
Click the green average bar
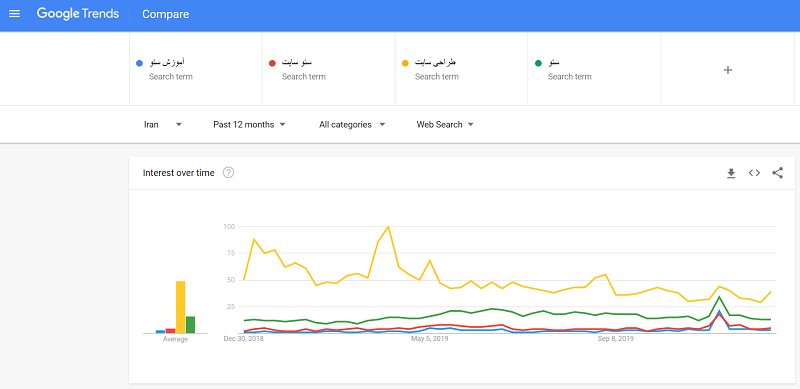tap(190, 325)
